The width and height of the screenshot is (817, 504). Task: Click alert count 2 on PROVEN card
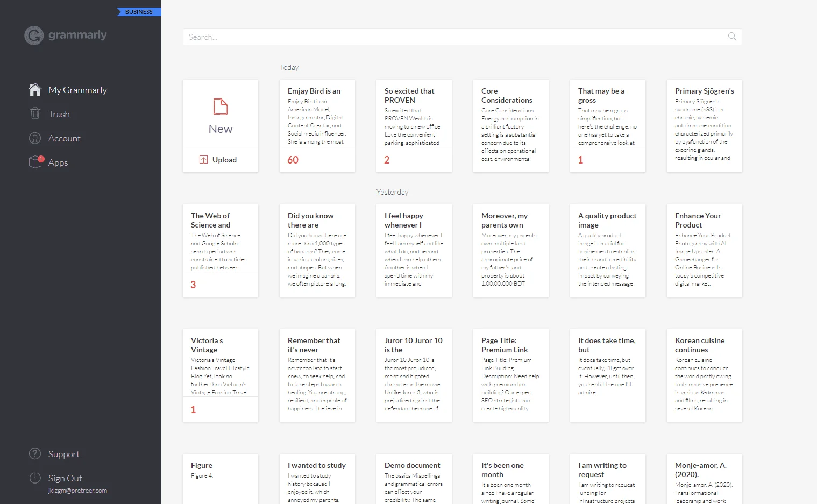pyautogui.click(x=387, y=160)
